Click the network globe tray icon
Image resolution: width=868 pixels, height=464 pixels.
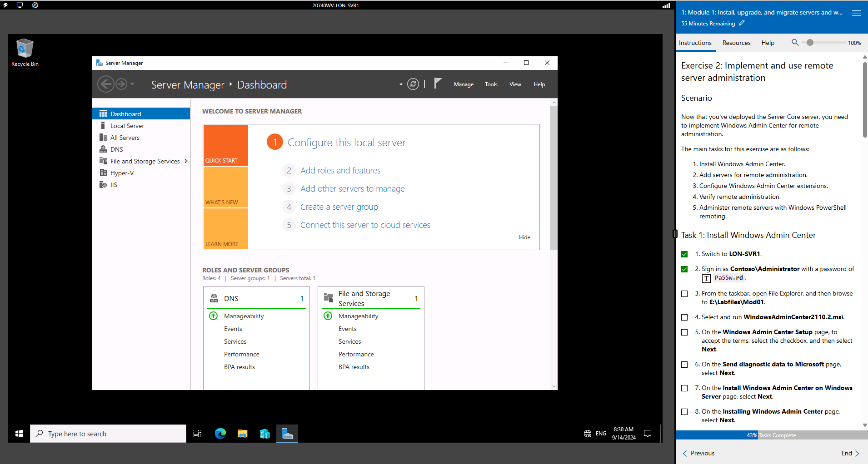point(588,434)
